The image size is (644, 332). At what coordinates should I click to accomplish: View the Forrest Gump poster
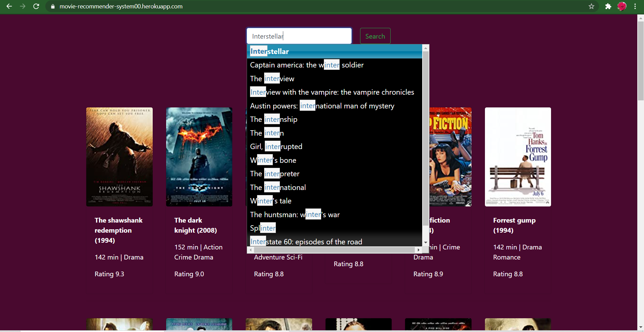517,157
